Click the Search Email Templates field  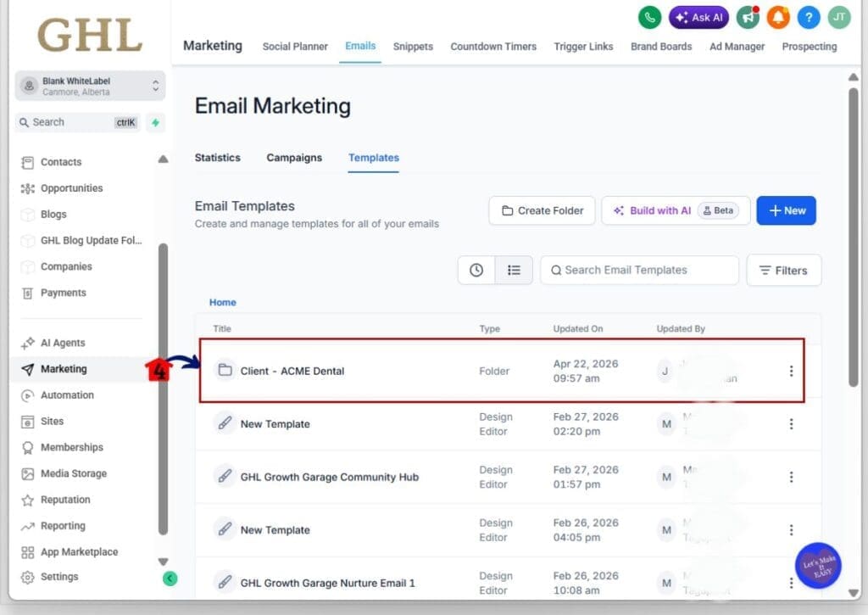click(639, 270)
